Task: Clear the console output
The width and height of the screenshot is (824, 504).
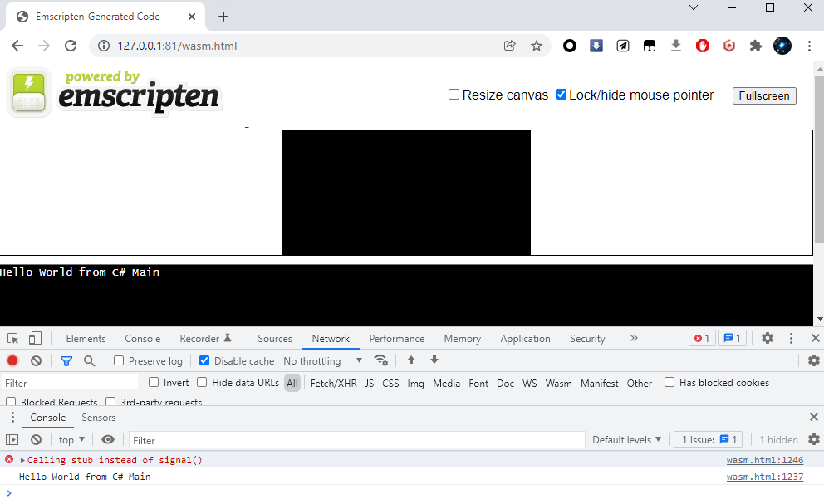Action: pyautogui.click(x=36, y=440)
